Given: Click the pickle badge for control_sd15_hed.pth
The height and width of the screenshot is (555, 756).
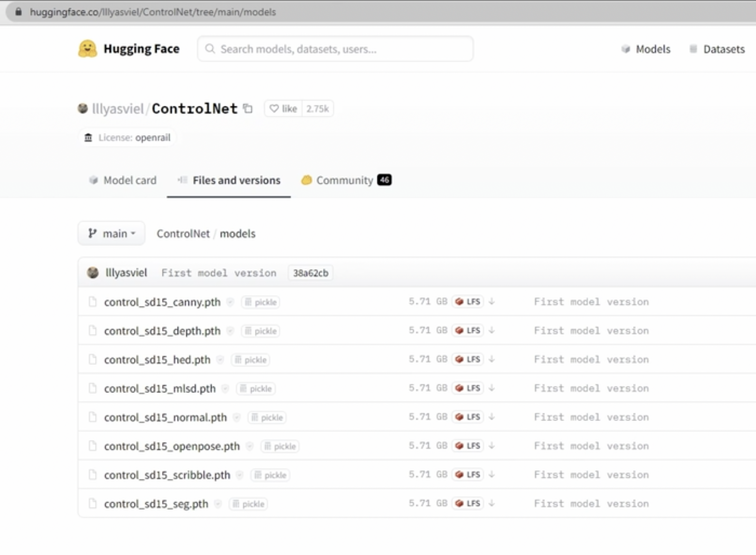Looking at the screenshot, I should pos(250,360).
